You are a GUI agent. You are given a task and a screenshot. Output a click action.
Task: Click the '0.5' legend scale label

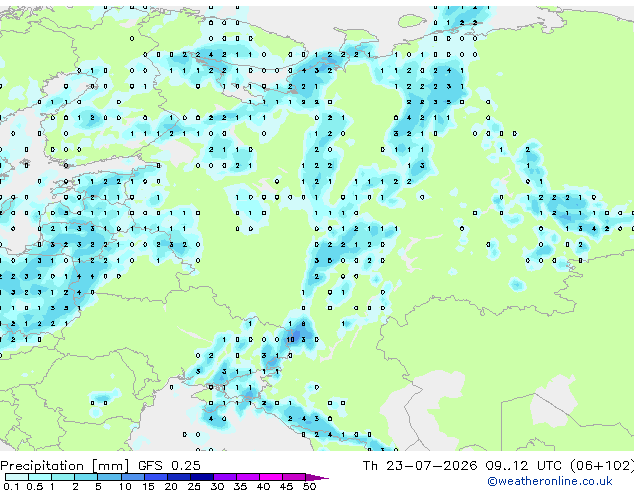35,486
